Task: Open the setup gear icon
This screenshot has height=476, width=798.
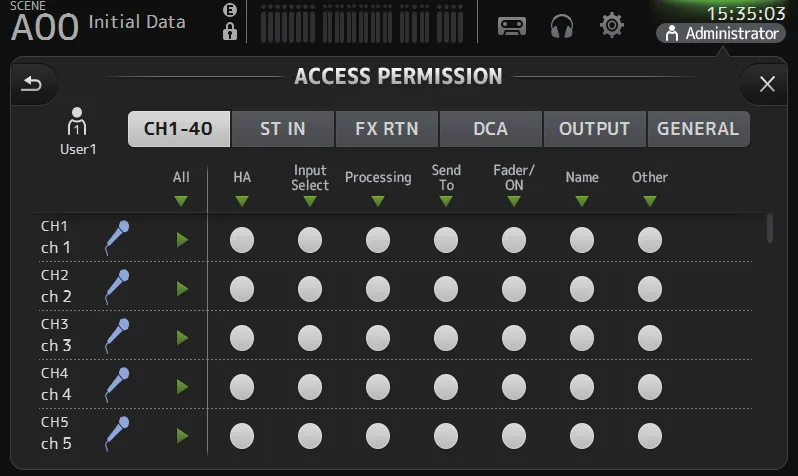Action: coord(611,25)
